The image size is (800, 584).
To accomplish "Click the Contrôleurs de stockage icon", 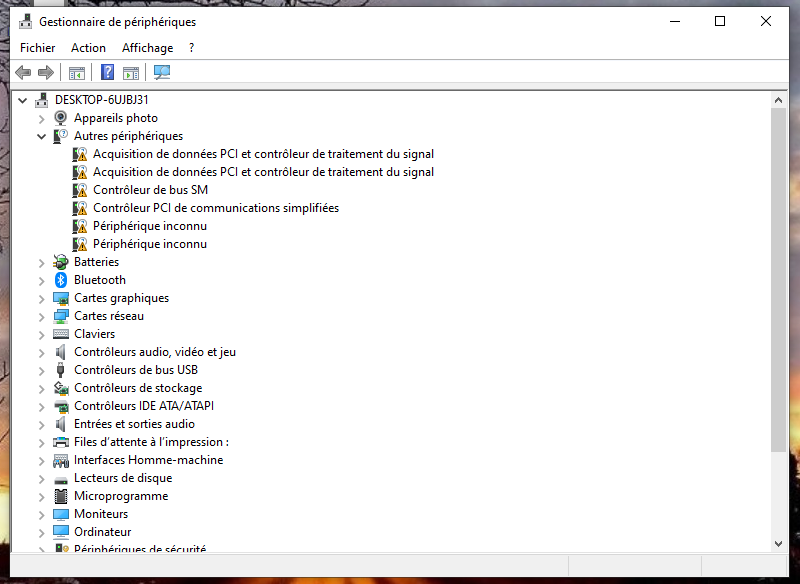I will 61,388.
